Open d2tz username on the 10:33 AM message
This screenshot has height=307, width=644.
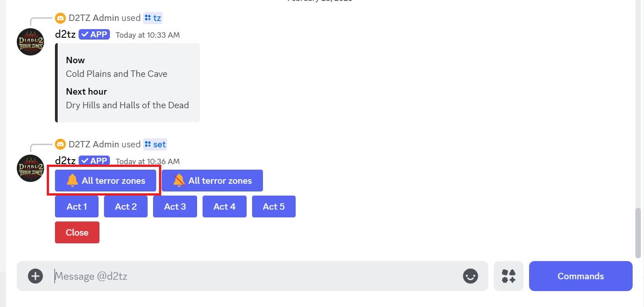pos(65,35)
